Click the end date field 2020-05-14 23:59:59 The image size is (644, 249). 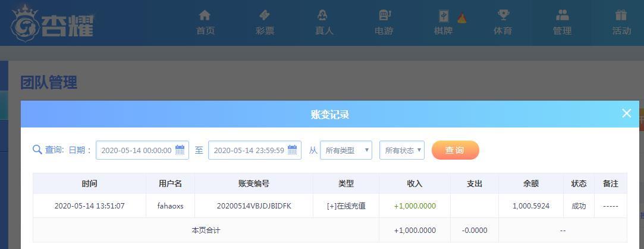click(255, 150)
